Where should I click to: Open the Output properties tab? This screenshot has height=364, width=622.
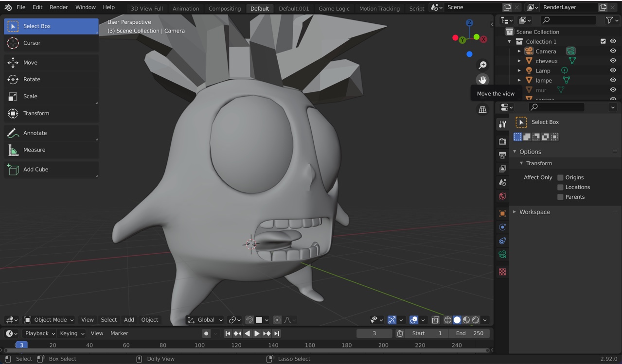coord(502,155)
